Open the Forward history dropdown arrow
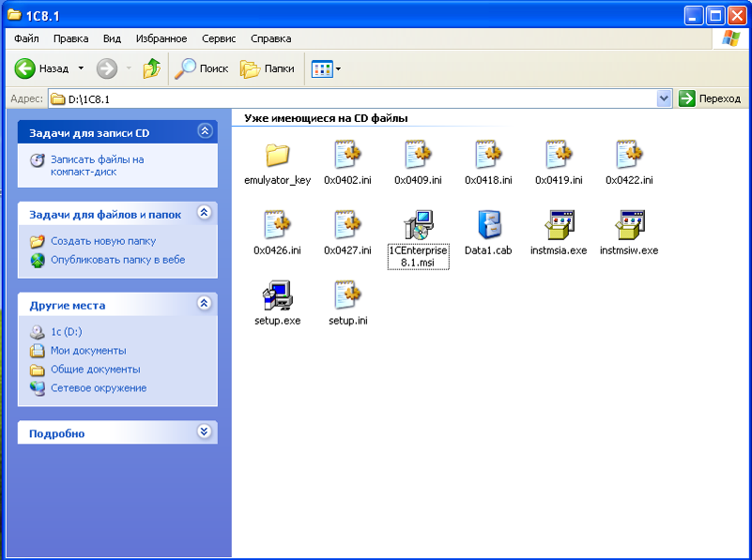The image size is (752, 560). click(129, 68)
